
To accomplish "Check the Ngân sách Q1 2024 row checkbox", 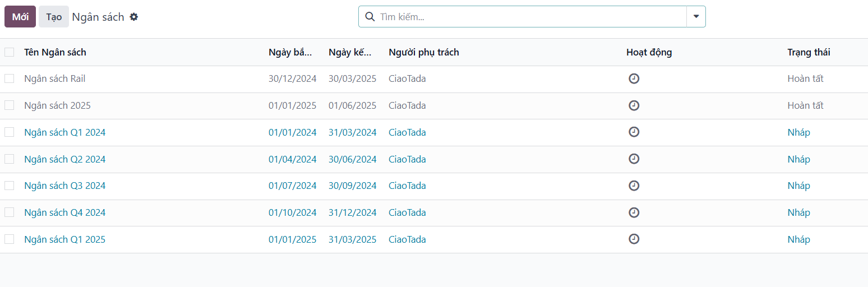I will [9, 132].
